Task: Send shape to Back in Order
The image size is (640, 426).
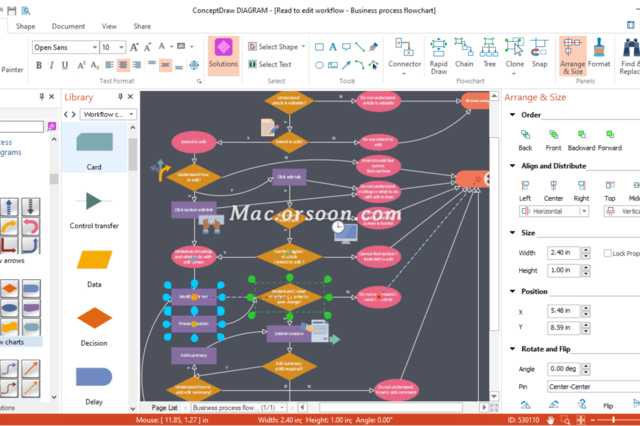Action: (525, 140)
